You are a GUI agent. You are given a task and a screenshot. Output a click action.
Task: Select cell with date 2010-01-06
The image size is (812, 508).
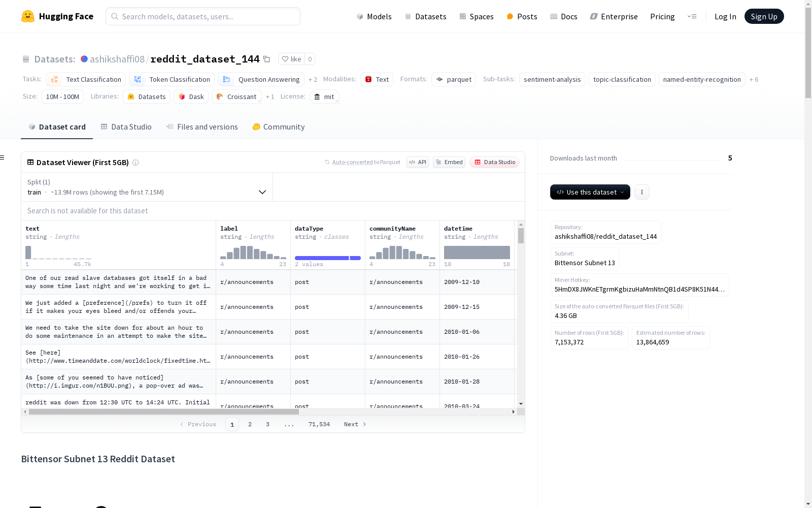[x=477, y=332]
